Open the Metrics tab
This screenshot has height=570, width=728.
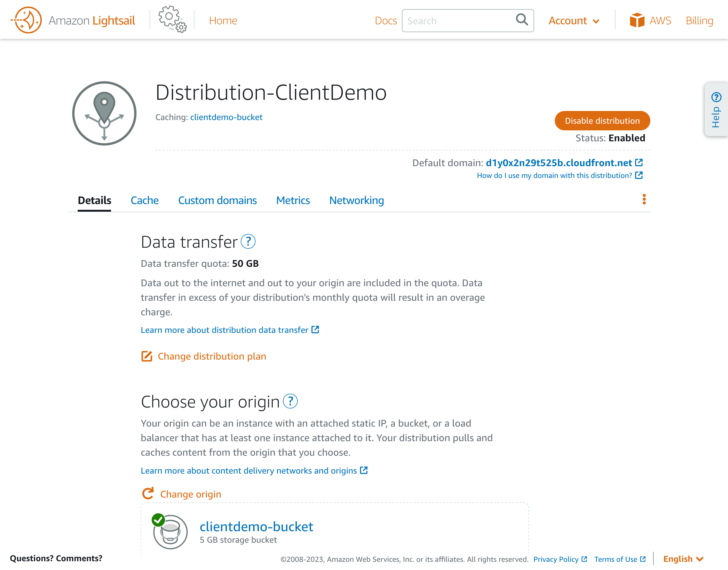(293, 200)
